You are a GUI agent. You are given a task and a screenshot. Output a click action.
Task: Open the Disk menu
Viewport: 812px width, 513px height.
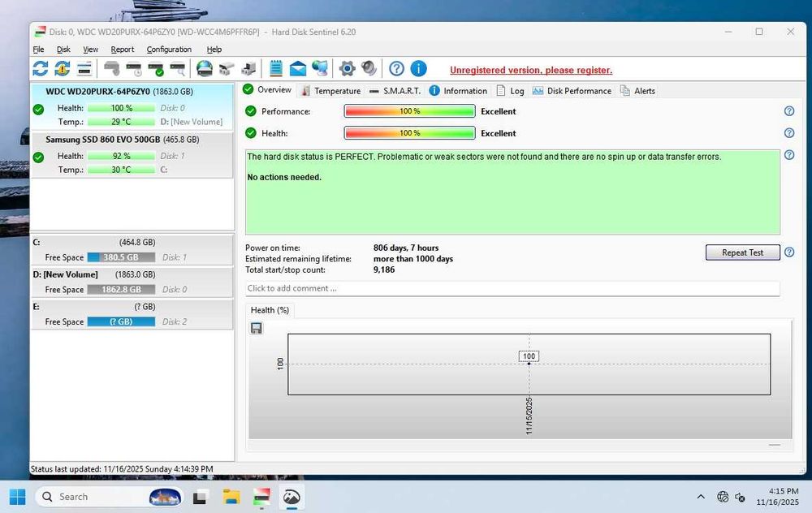(x=63, y=50)
